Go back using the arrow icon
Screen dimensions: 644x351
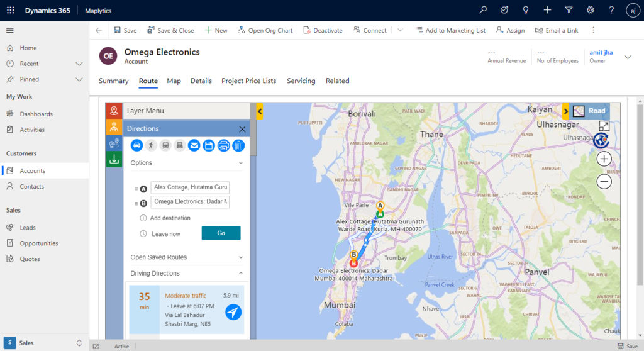pyautogui.click(x=99, y=30)
